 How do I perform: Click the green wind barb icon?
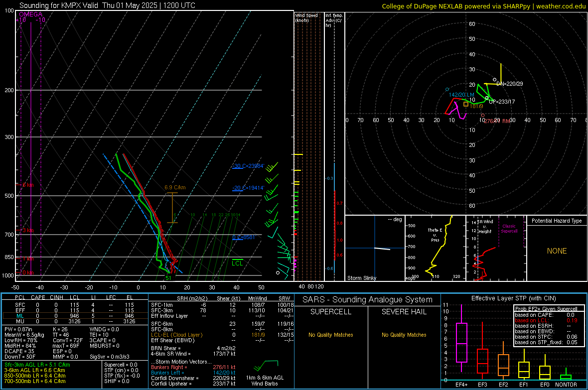266,365
